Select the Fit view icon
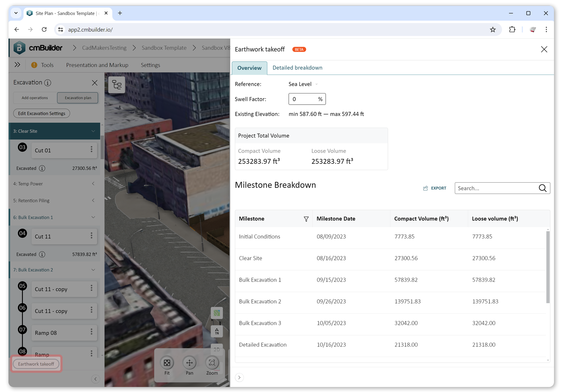 [167, 363]
